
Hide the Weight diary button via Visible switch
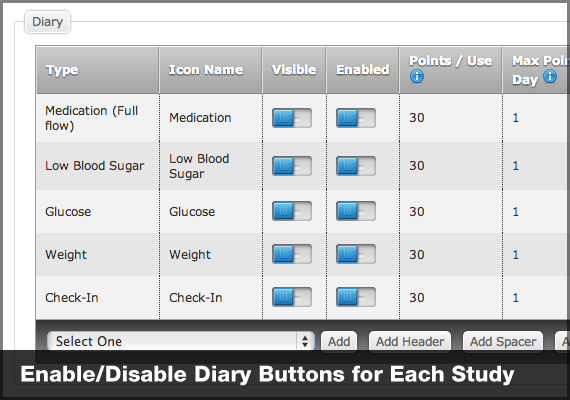pyautogui.click(x=292, y=254)
